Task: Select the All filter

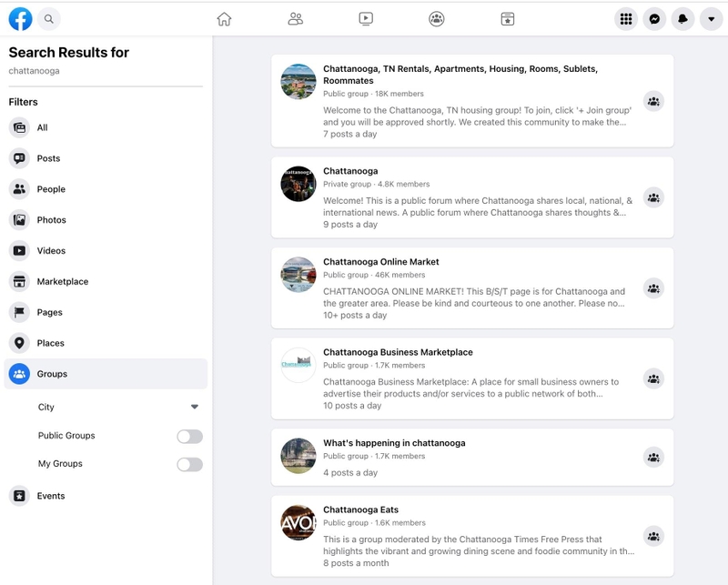Action: point(106,127)
